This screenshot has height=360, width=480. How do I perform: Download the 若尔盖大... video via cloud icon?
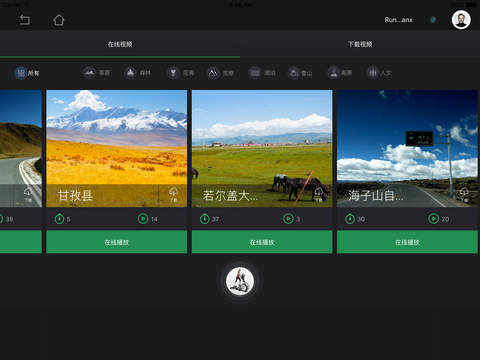tap(319, 195)
